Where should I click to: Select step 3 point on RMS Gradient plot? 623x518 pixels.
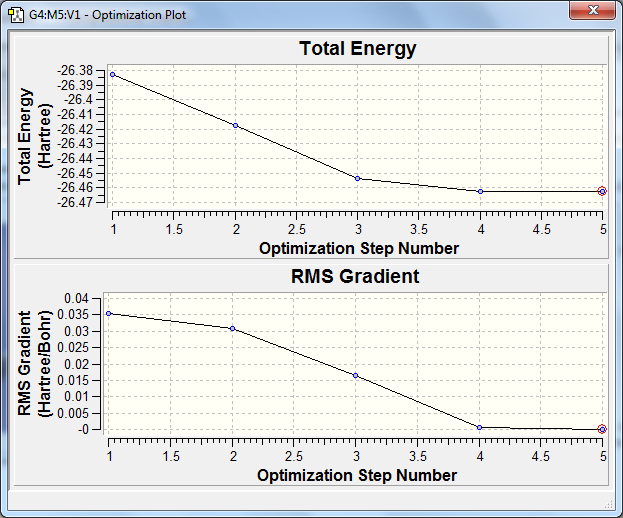356,375
